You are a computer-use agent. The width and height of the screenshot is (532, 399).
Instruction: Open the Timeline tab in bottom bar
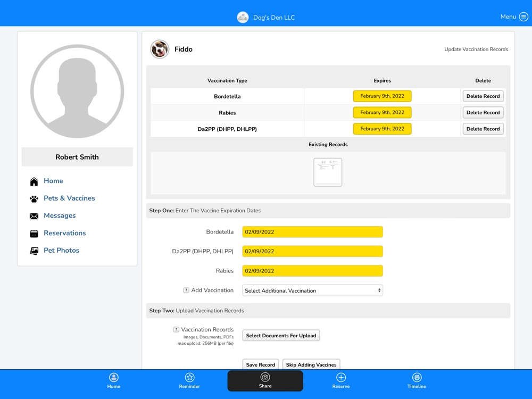[x=417, y=380]
